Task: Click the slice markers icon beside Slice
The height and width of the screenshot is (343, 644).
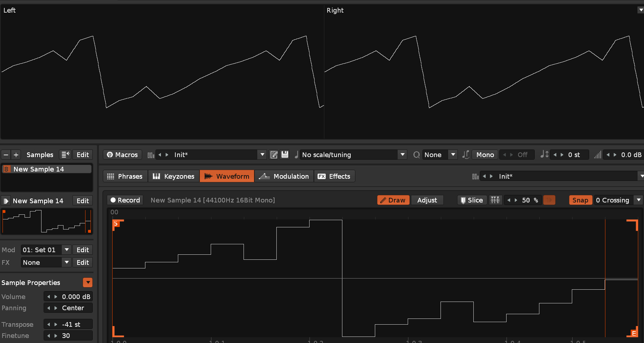Action: 495,200
